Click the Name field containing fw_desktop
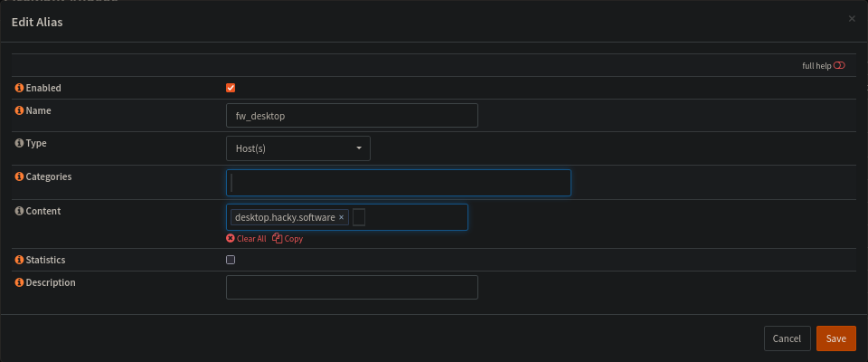Image resolution: width=868 pixels, height=362 pixels. pos(351,116)
